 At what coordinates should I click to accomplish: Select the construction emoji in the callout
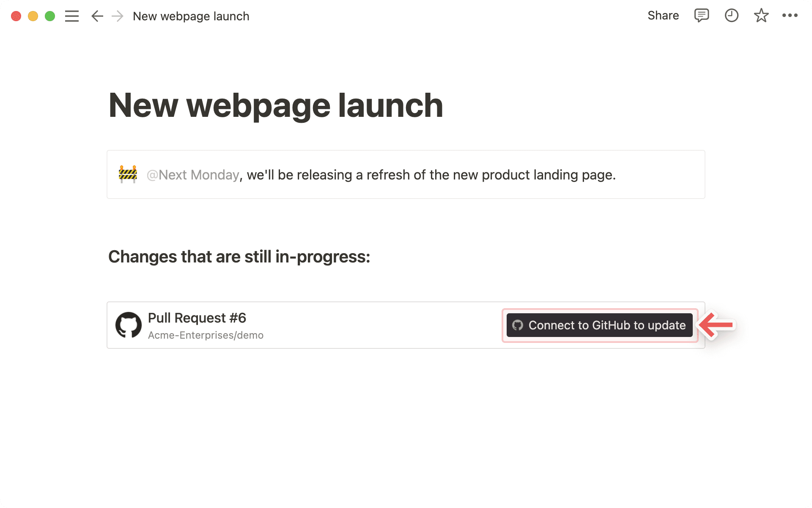[x=128, y=174]
